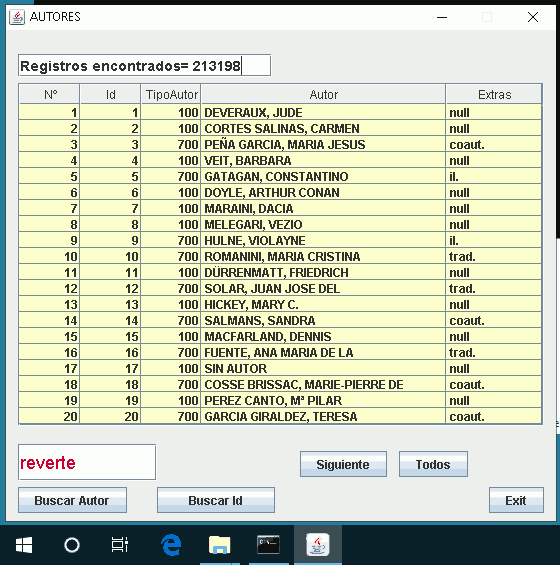Click the Extras column header
Screen dimensions: 560x565
tap(494, 94)
